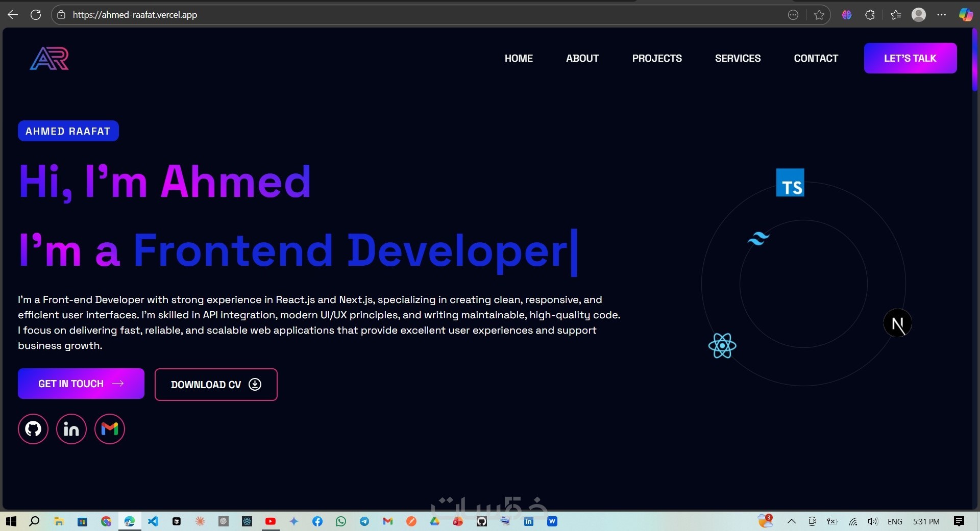Click the paragraph starting "I'm a Front-end Developer with"

319,322
